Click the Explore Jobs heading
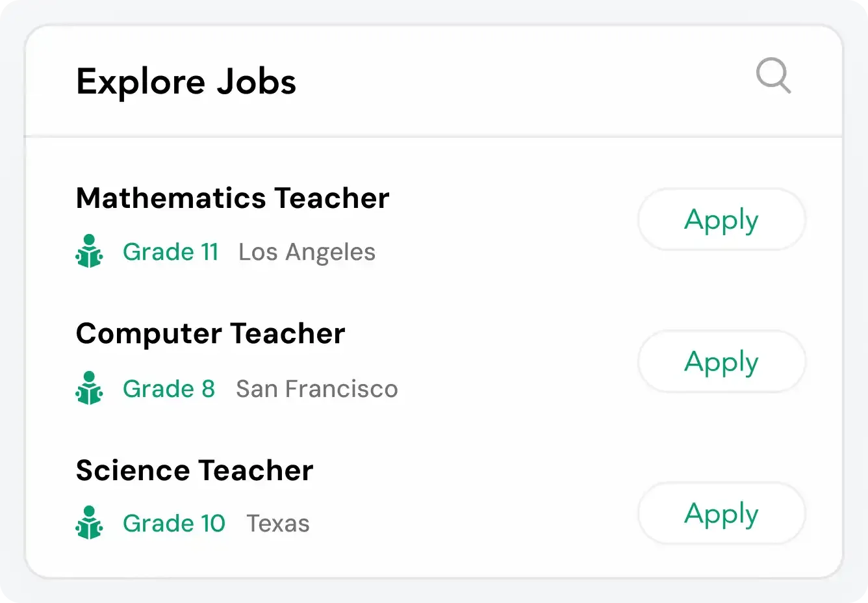Screen dimensions: 868x603 point(186,82)
